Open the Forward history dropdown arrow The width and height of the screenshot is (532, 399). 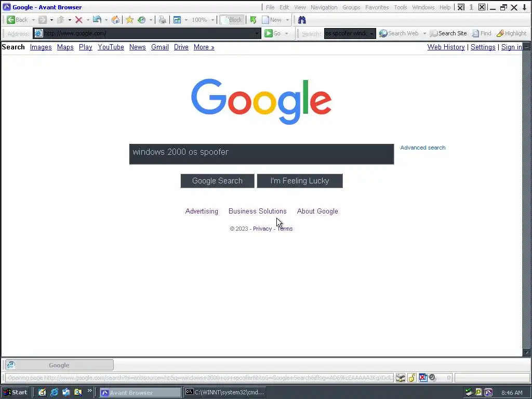click(51, 20)
